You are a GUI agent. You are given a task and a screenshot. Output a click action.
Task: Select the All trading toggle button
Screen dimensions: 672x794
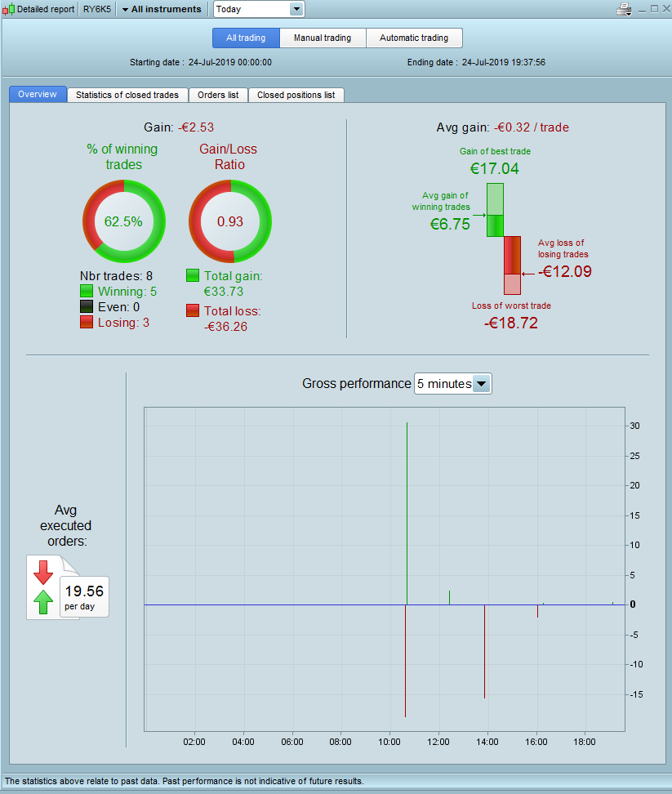(x=246, y=38)
